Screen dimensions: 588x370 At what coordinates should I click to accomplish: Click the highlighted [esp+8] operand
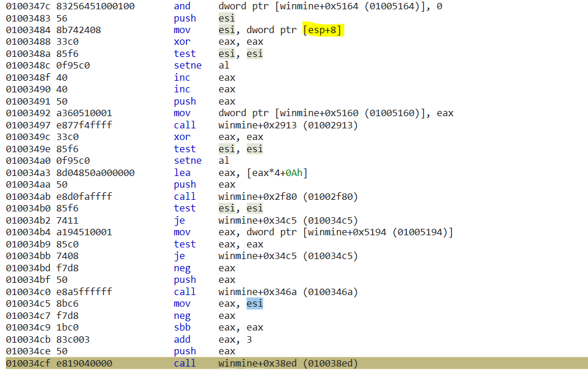pyautogui.click(x=323, y=30)
